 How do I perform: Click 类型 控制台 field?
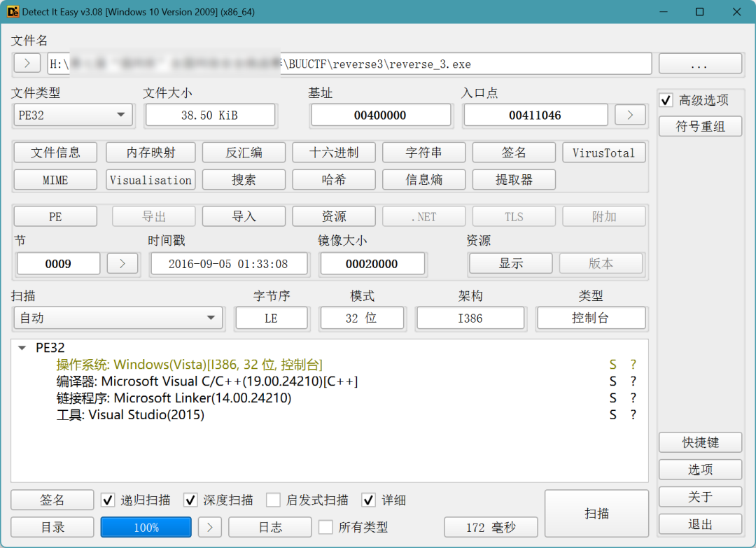tap(591, 318)
